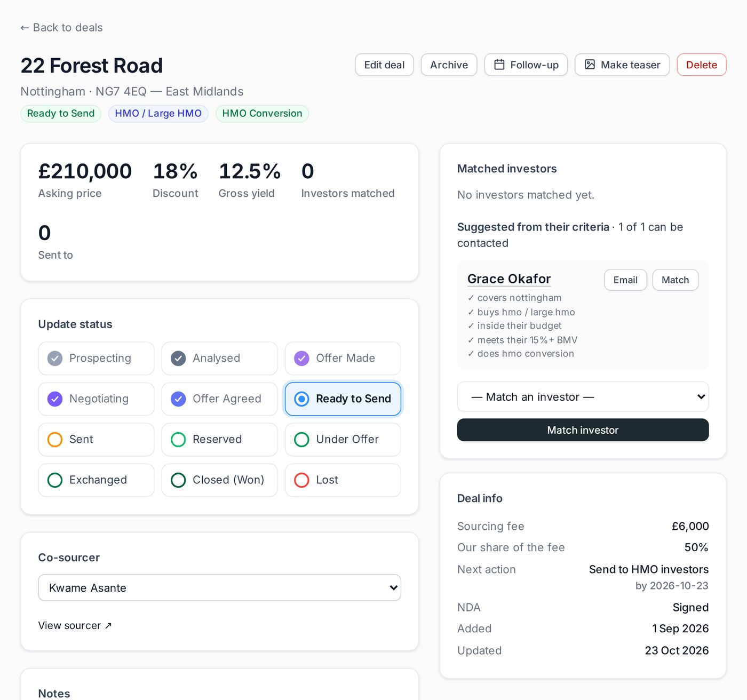Screen dimensions: 747x700
Task: Delete the deal
Action: point(702,65)
